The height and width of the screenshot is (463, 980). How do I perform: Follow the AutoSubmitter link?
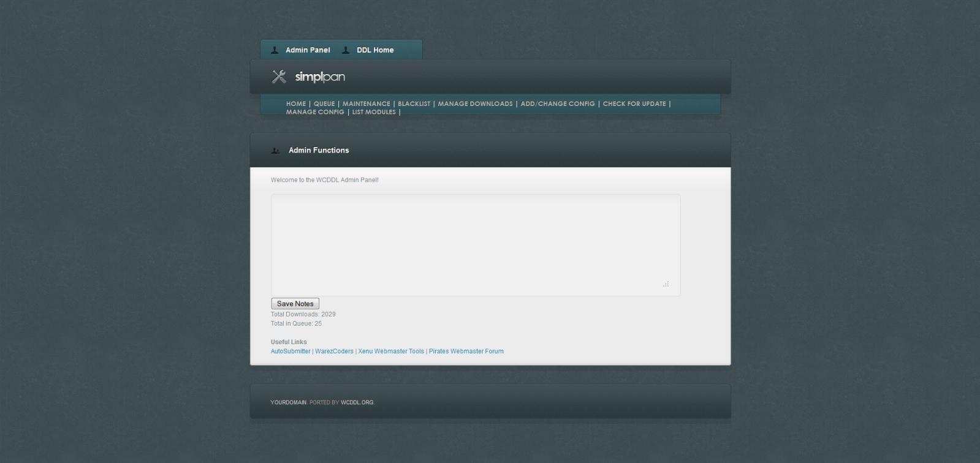click(291, 352)
